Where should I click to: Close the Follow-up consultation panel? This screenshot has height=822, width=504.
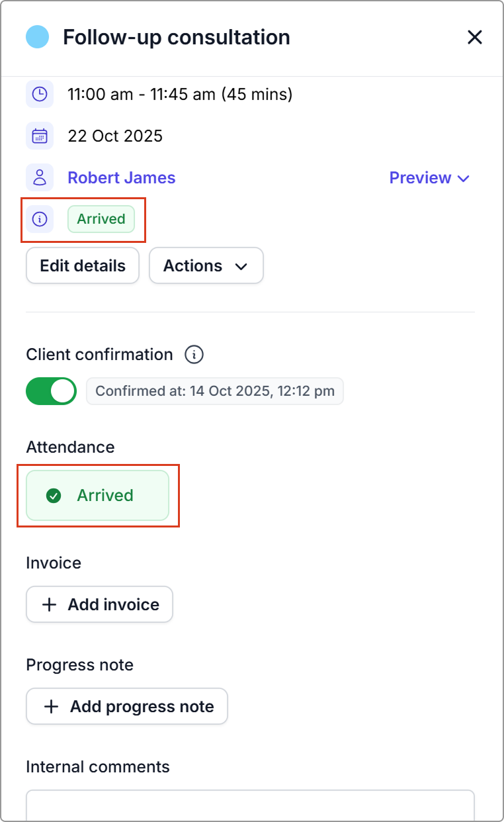click(x=474, y=37)
